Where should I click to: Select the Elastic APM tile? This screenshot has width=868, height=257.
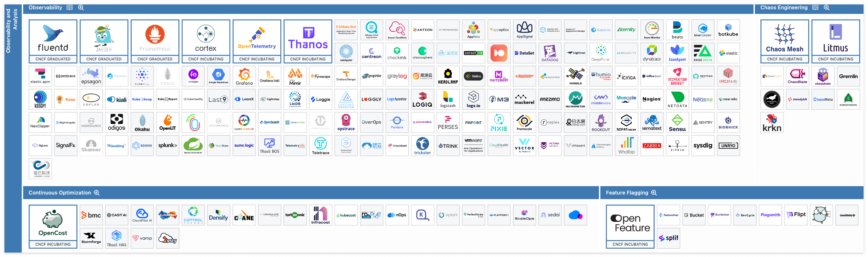pyautogui.click(x=40, y=76)
